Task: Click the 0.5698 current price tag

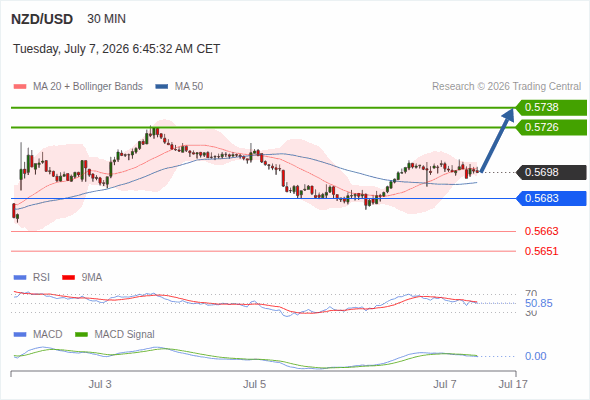Action: point(551,172)
